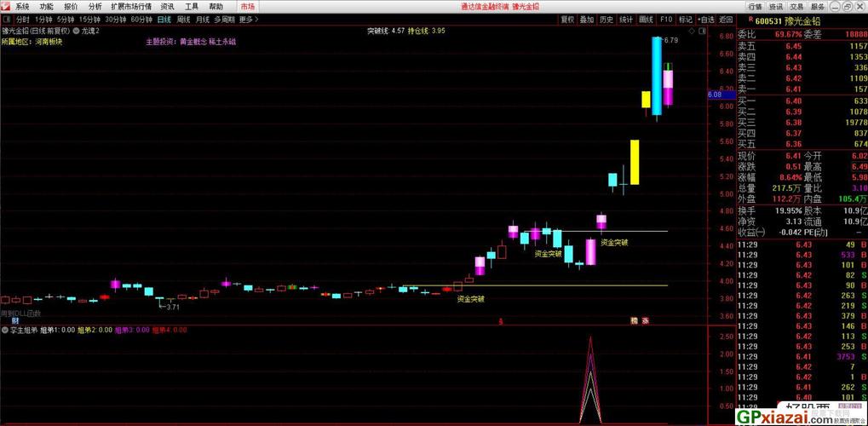Open the 服务 service button

[818, 7]
